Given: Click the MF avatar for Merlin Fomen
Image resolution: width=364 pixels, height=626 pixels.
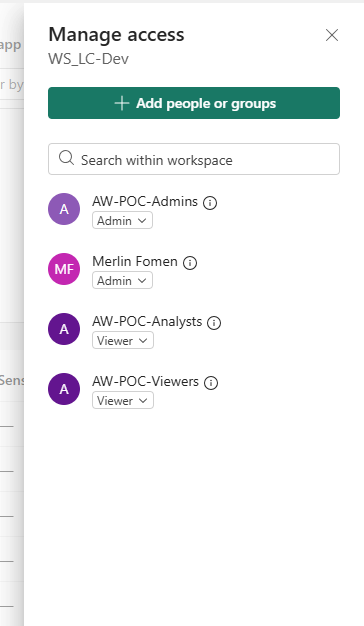Looking at the screenshot, I should (64, 269).
